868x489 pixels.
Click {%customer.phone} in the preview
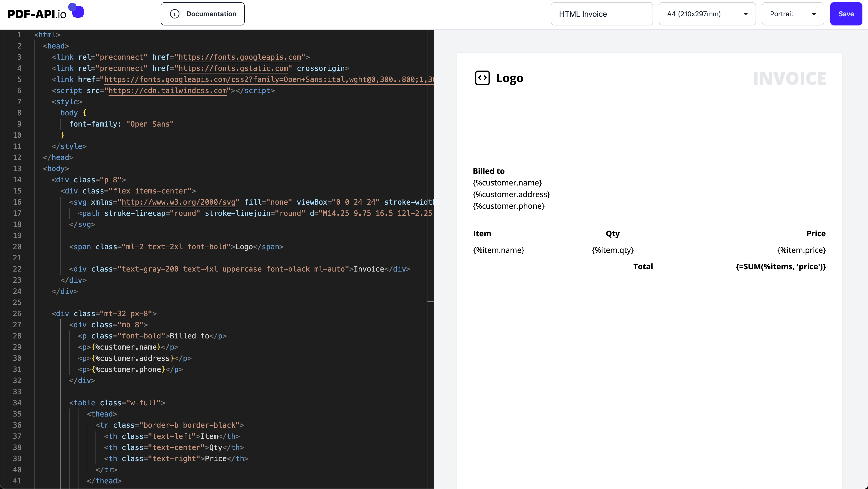[x=509, y=206]
